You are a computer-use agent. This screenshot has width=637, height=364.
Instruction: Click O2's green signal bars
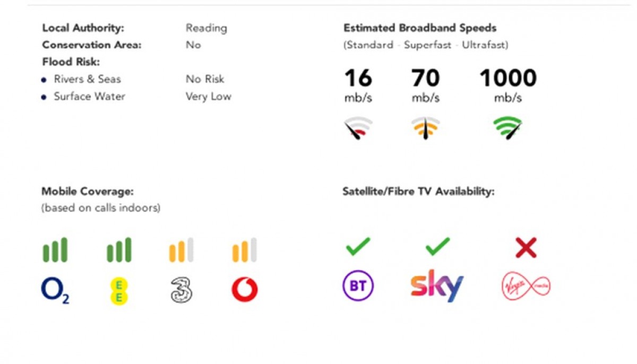point(55,250)
